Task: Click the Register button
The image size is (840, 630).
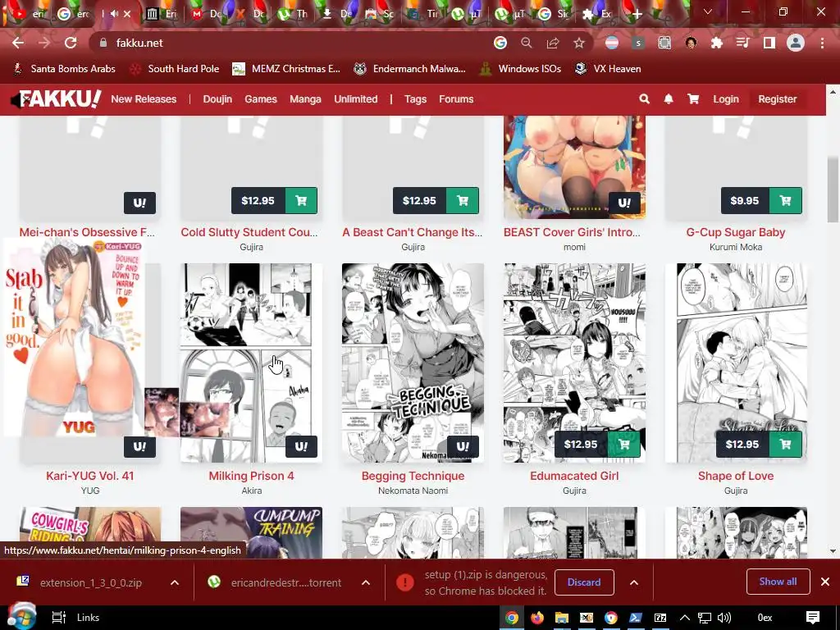Action: coord(778,99)
